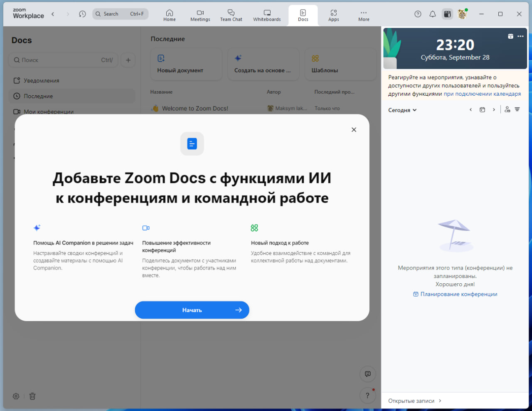
Task: Expand the Сегодня dropdown
Action: (x=402, y=110)
